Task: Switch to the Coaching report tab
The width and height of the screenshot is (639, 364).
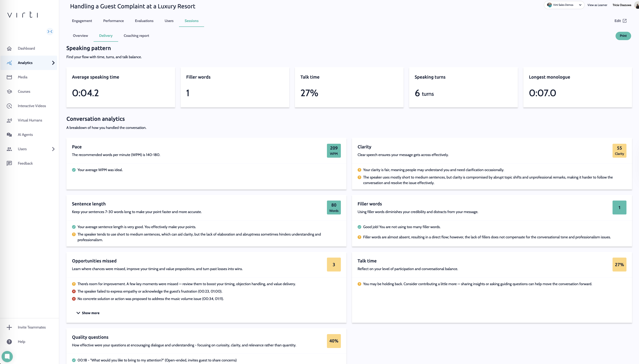Action: (136, 36)
